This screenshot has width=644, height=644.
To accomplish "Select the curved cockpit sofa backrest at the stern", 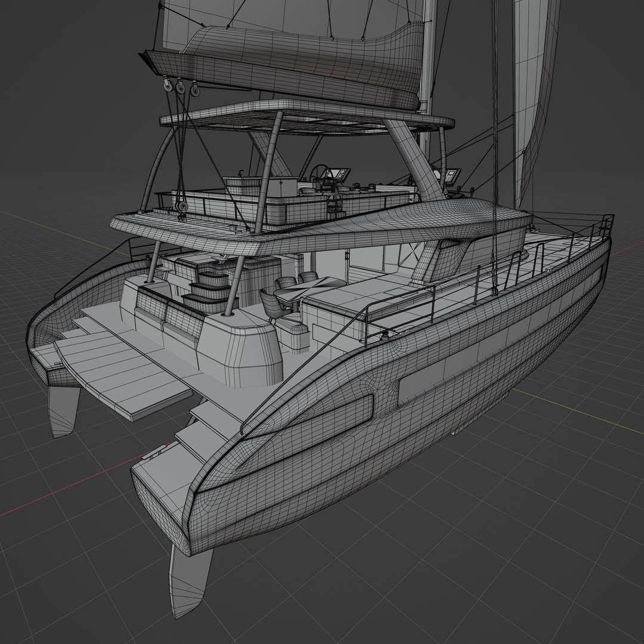I will (x=169, y=312).
